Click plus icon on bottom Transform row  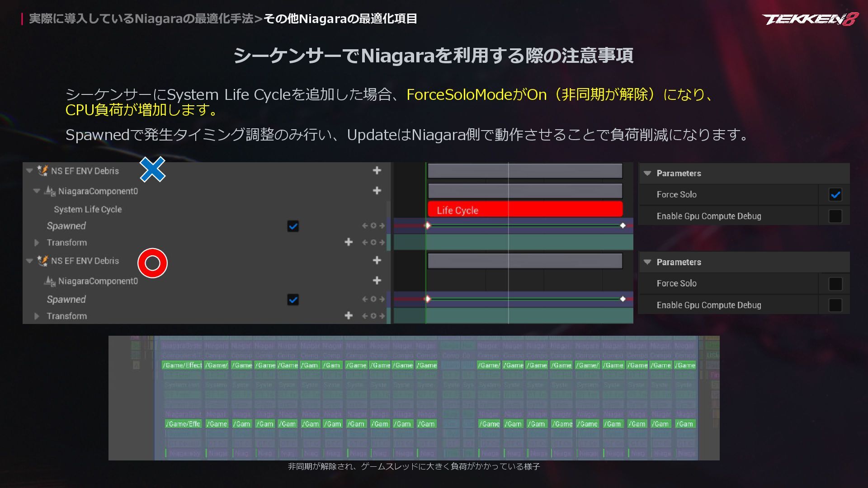click(x=348, y=316)
